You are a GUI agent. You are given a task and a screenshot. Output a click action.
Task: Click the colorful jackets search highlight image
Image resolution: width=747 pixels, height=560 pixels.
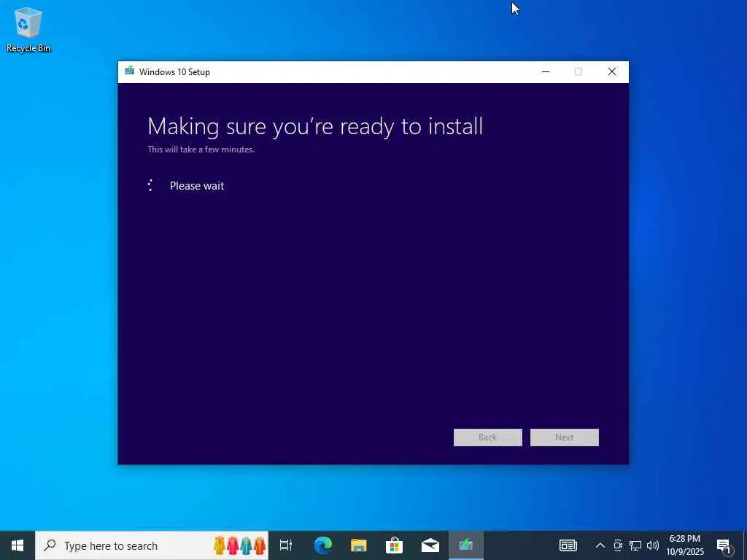pyautogui.click(x=239, y=545)
